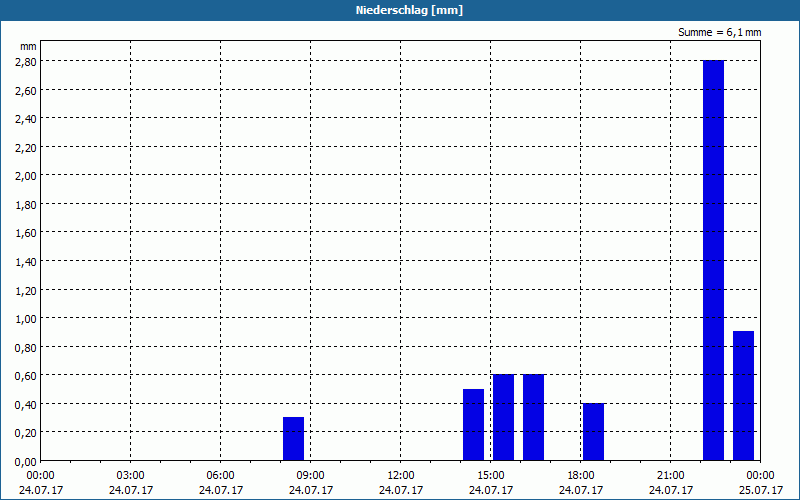Select the 0,40 mm bar after 18:00
This screenshot has width=800, height=500.
[x=593, y=432]
